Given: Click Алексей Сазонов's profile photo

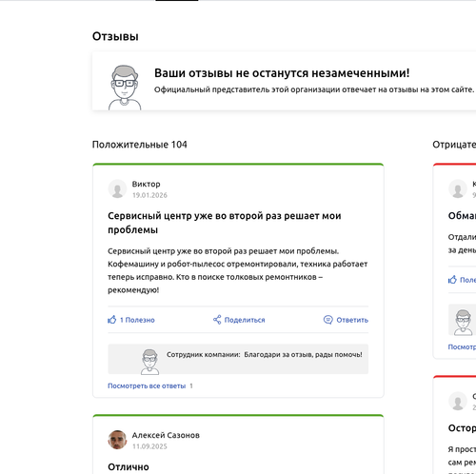Looking at the screenshot, I should coord(117,440).
